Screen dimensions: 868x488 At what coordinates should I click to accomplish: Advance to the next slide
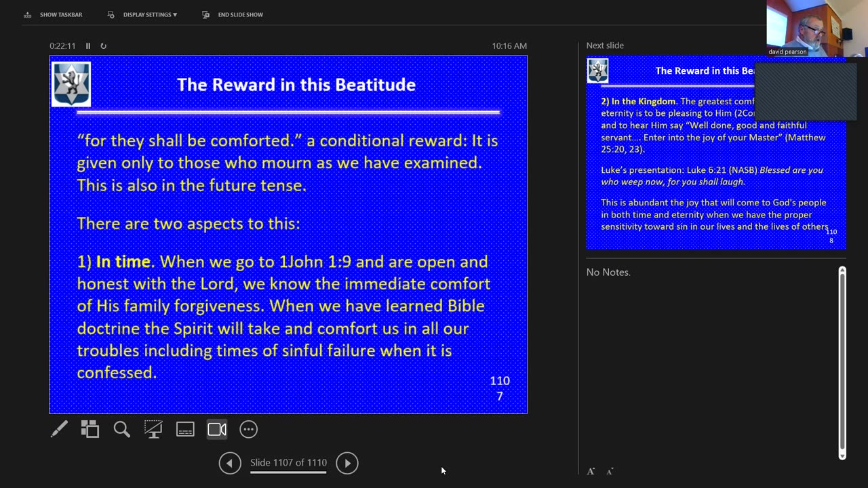(347, 463)
